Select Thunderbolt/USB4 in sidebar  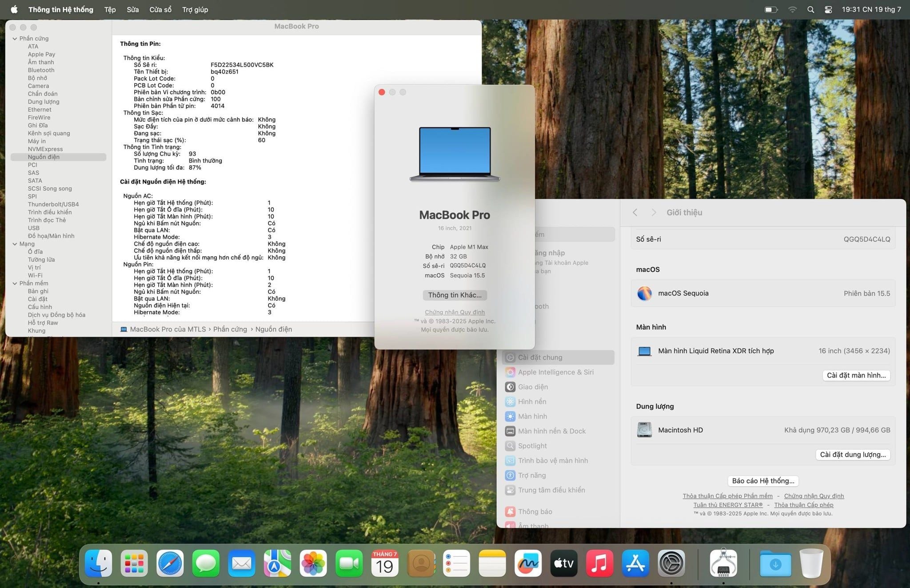53,204
